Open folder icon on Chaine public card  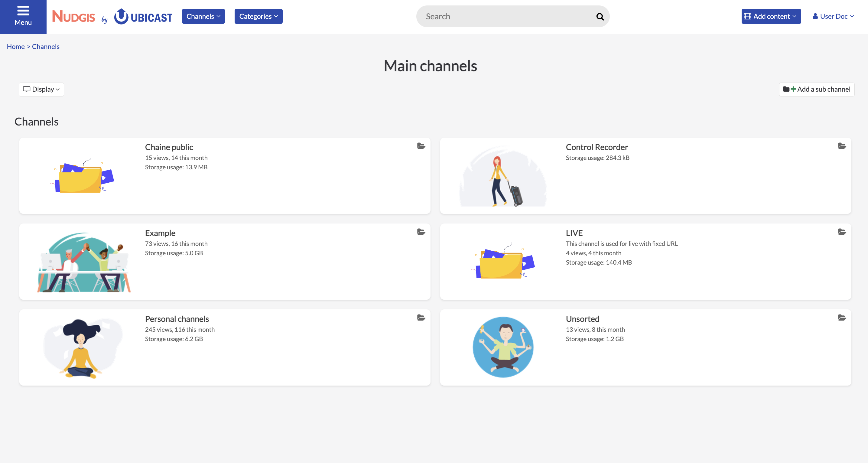click(x=421, y=146)
